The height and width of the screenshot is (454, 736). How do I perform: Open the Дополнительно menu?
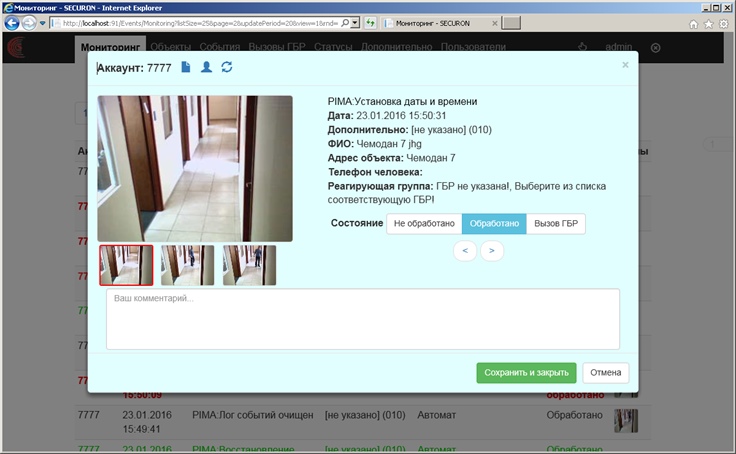click(x=397, y=47)
